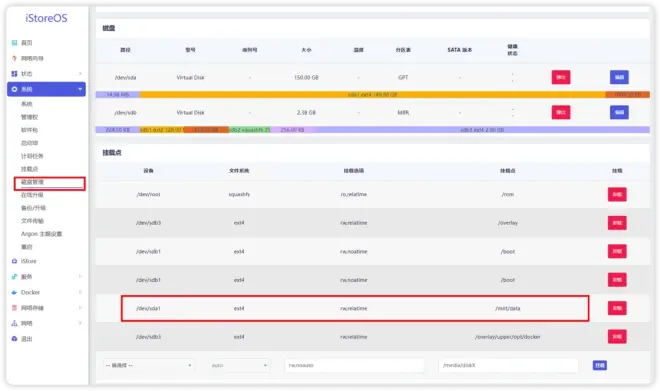Click red eject button for /dev/sda
The image size is (660, 391).
561,77
